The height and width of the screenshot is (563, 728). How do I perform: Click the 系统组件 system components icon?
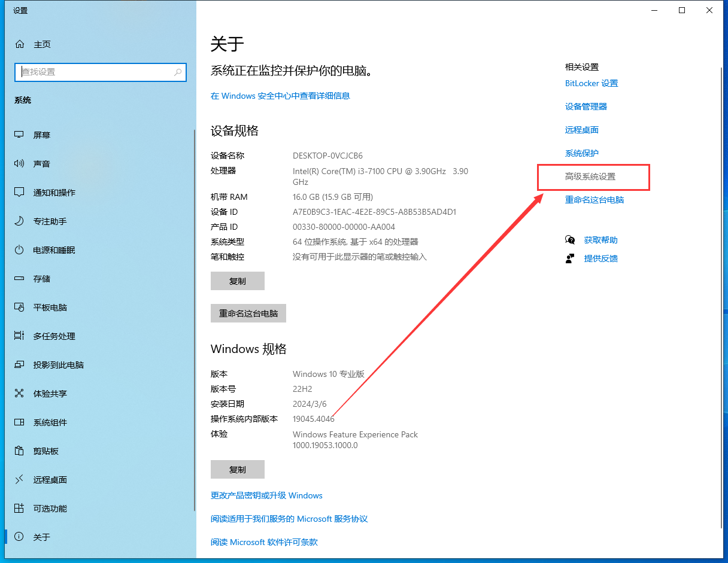(x=19, y=422)
